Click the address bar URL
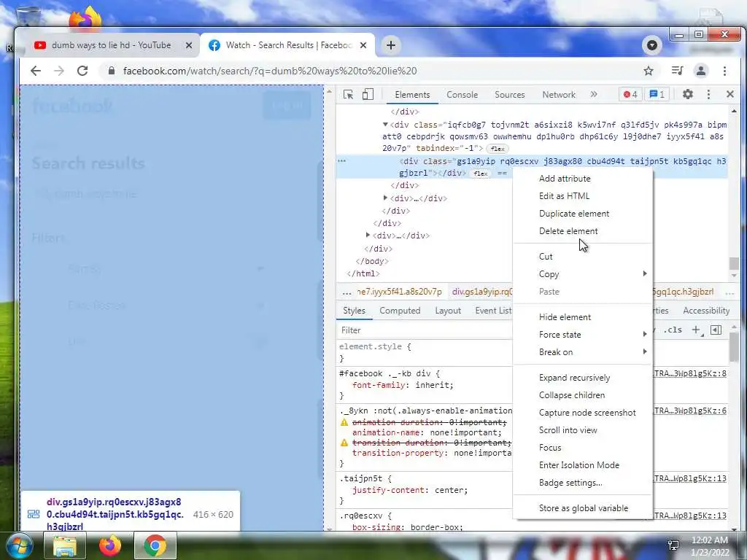 pos(270,71)
